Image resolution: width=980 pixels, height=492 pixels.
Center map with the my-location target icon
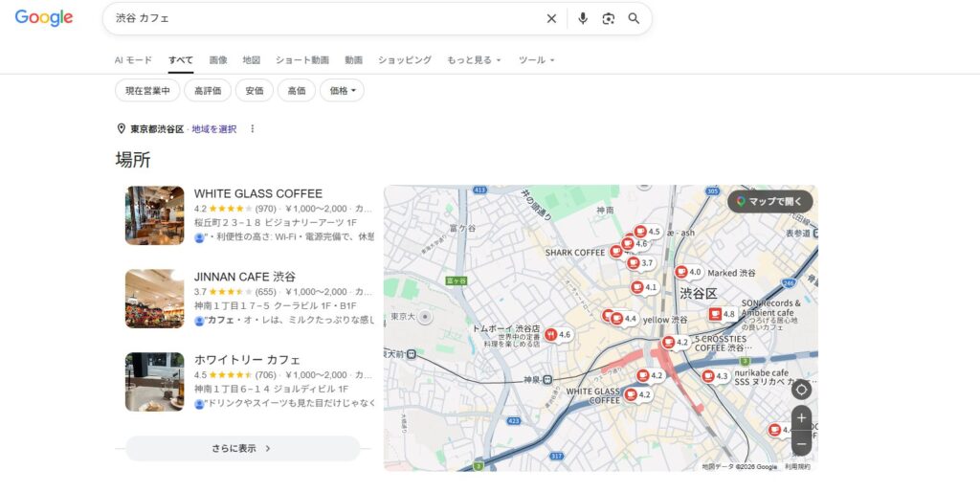pyautogui.click(x=801, y=391)
